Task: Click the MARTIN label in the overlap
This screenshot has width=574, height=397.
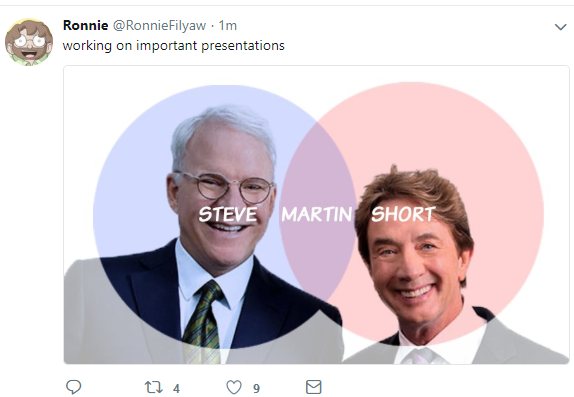Action: 317,214
